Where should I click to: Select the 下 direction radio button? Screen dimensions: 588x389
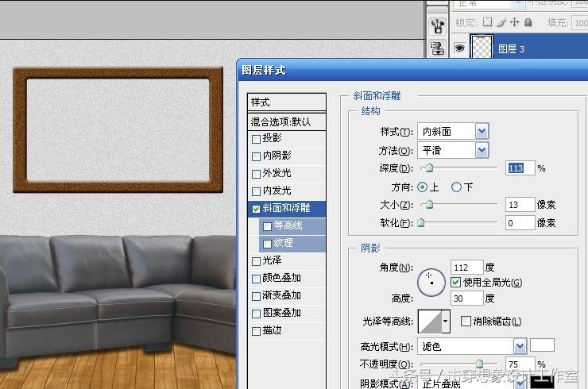pos(456,187)
